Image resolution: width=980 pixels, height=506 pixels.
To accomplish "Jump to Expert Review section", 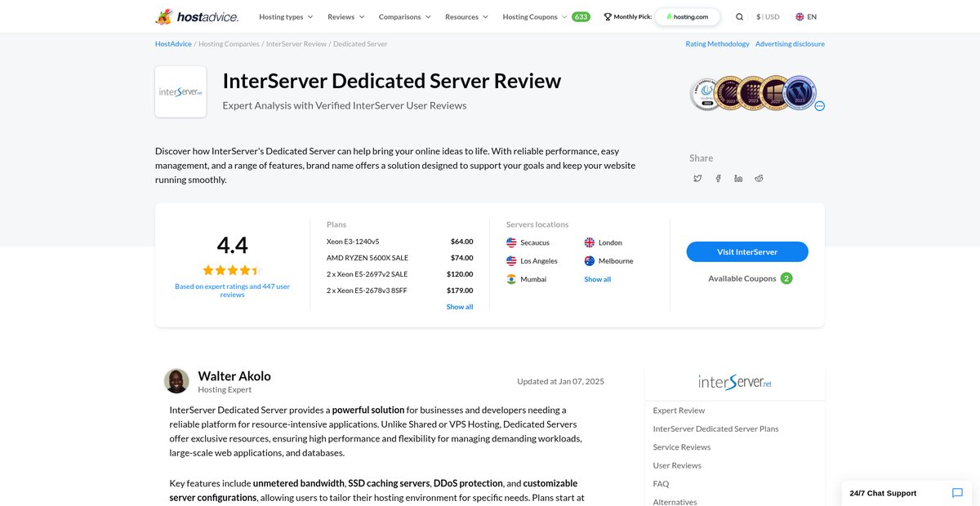I will (679, 411).
